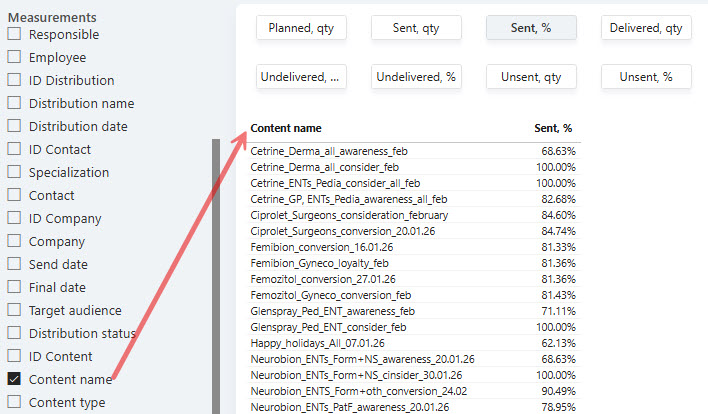This screenshot has width=708, height=414.
Task: Show the Delivered, qty metric
Action: [646, 28]
